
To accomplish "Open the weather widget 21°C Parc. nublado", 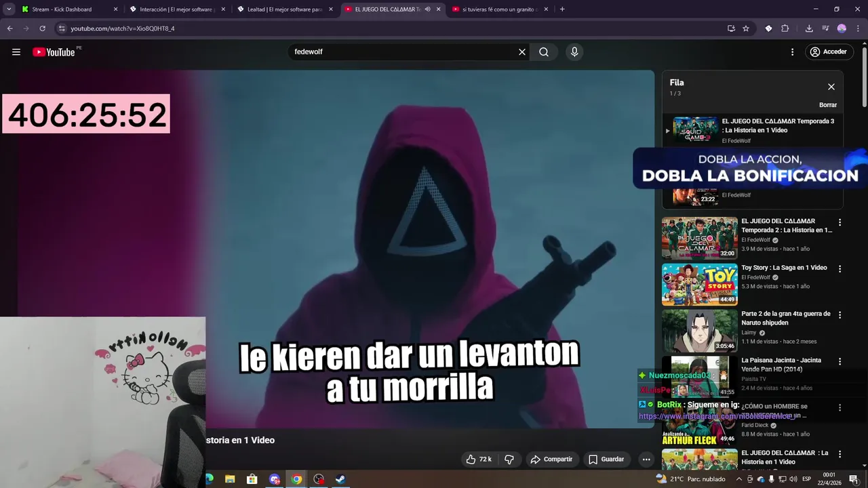I will [x=690, y=479].
